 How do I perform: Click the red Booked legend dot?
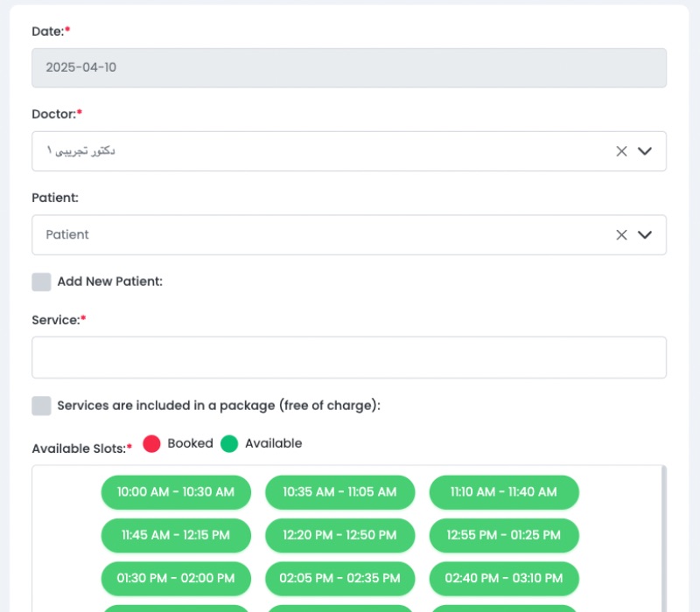(152, 444)
